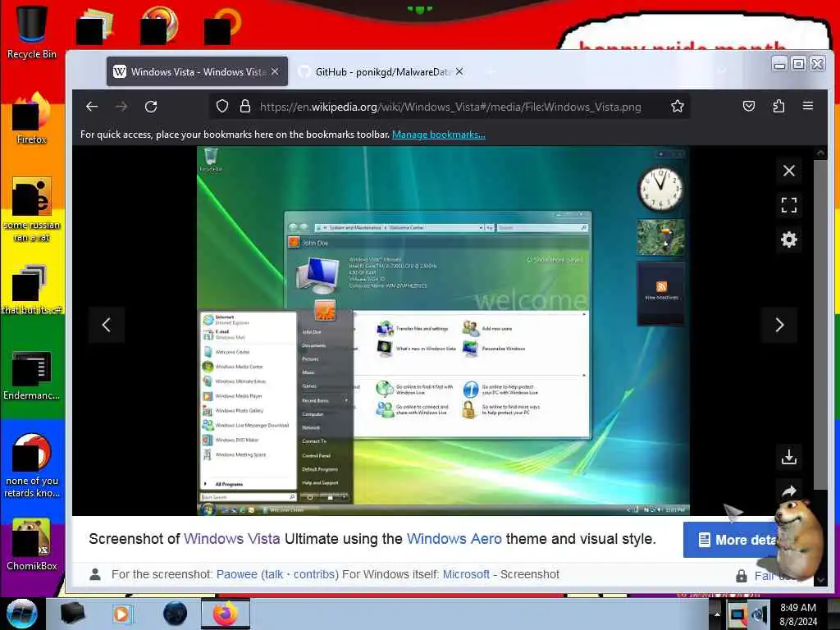Image resolution: width=840 pixels, height=630 pixels.
Task: Open Paowee's talk page link
Action: [x=272, y=574]
